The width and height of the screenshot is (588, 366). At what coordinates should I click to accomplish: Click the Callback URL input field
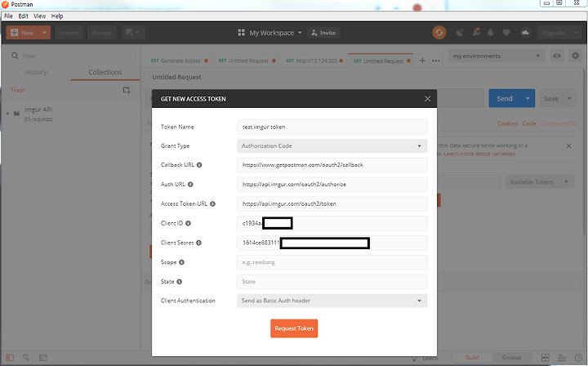click(x=332, y=165)
